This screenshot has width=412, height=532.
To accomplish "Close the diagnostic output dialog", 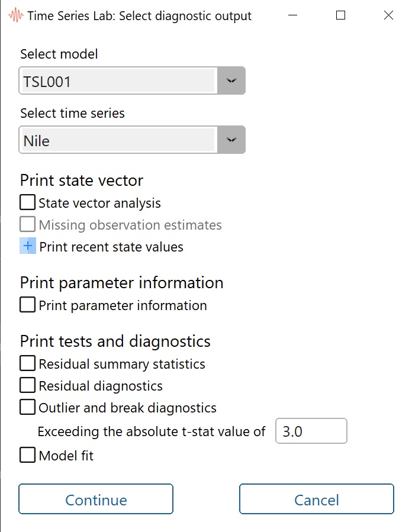I will (x=388, y=16).
